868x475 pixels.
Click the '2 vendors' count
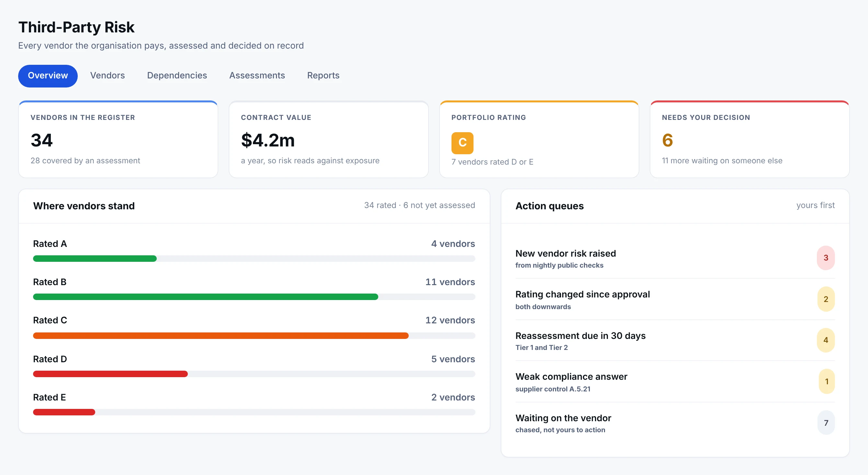click(x=453, y=398)
